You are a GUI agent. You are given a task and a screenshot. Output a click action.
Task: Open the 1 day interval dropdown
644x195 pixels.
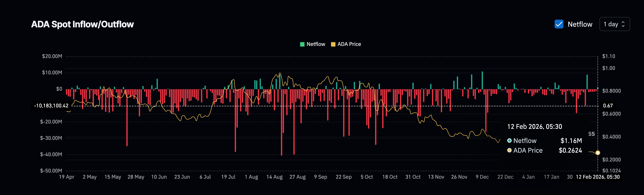[614, 24]
